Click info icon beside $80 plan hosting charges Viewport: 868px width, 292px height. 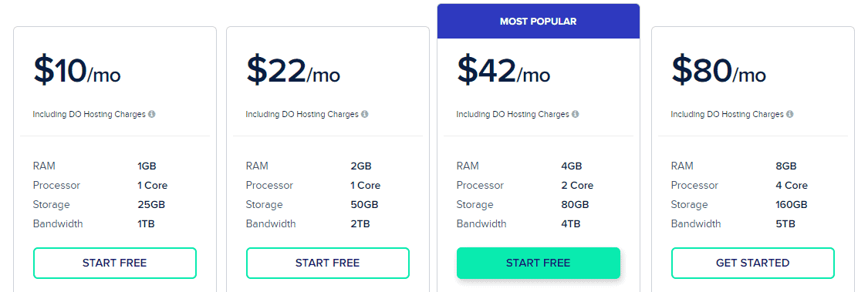click(790, 115)
